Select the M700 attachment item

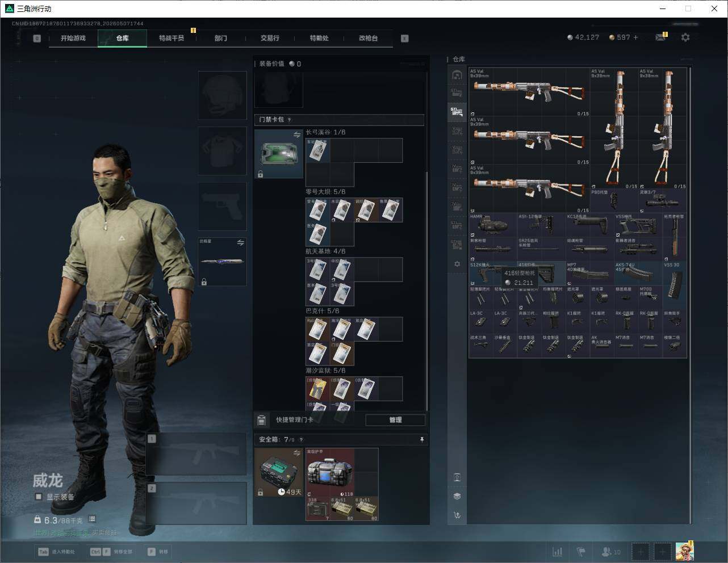650,297
